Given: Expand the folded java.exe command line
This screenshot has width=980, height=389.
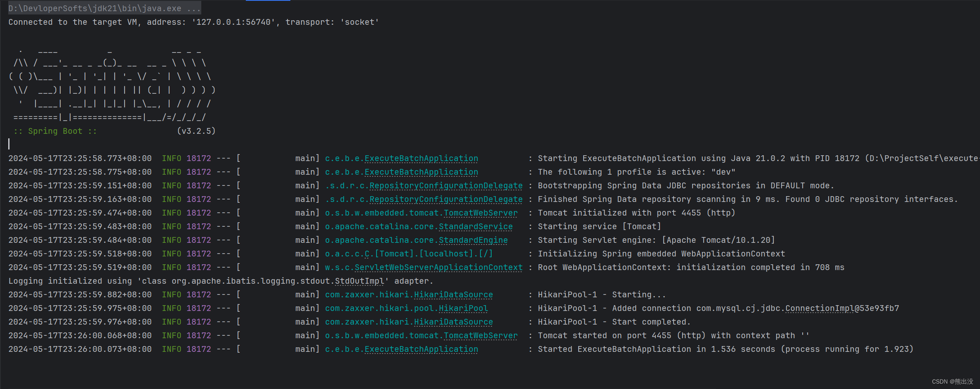Looking at the screenshot, I should click(x=104, y=8).
